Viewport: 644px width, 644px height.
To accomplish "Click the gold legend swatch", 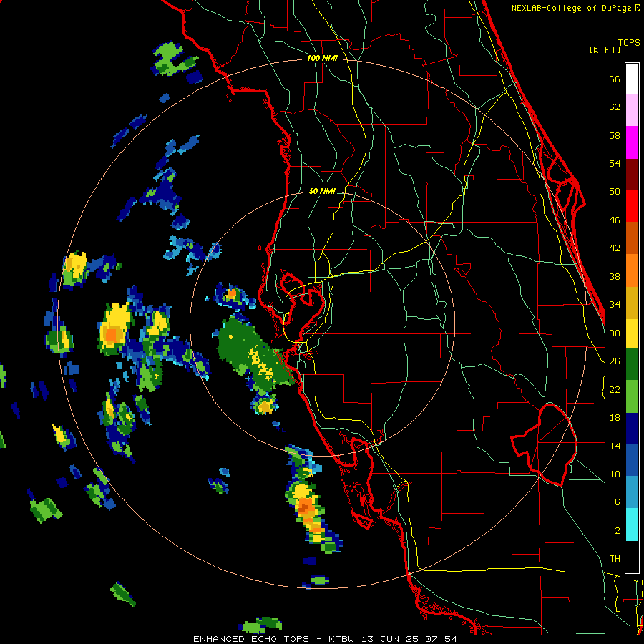I will tap(632, 303).
